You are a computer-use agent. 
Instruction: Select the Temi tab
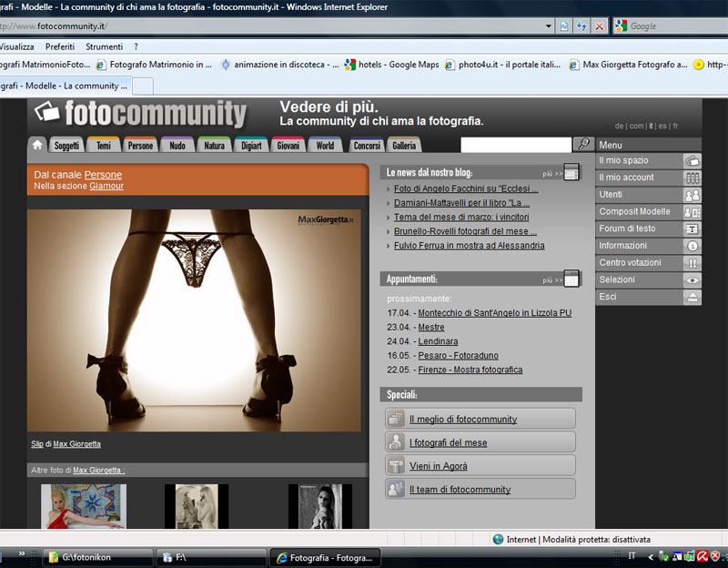coord(104,146)
